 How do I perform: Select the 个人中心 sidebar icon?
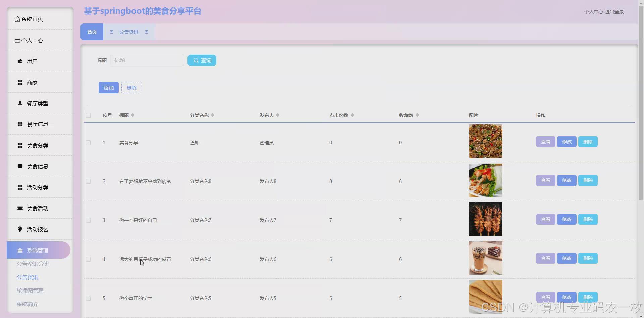coord(17,40)
